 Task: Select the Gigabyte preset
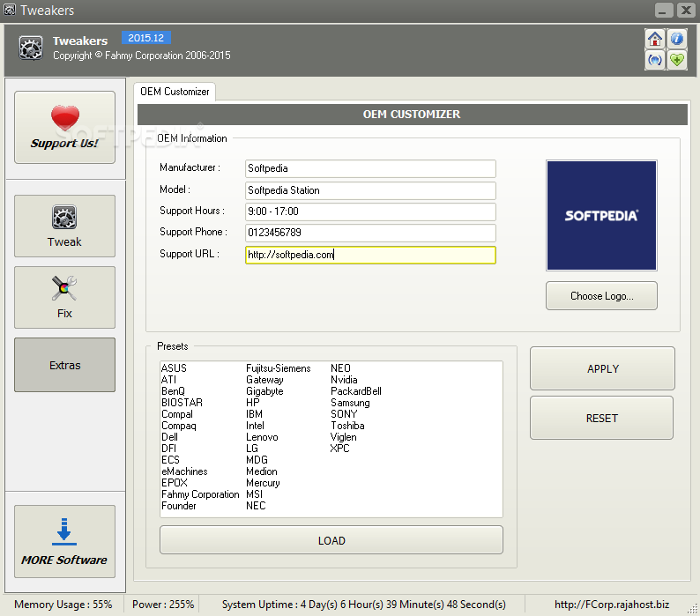(x=264, y=391)
